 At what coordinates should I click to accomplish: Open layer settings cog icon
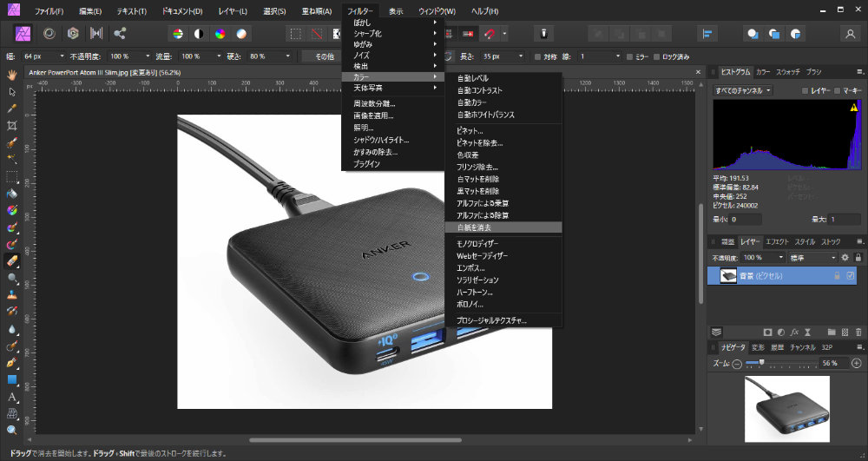point(845,257)
